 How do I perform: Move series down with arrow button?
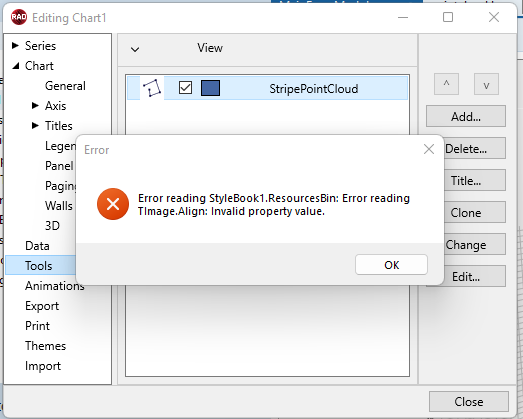coord(486,84)
